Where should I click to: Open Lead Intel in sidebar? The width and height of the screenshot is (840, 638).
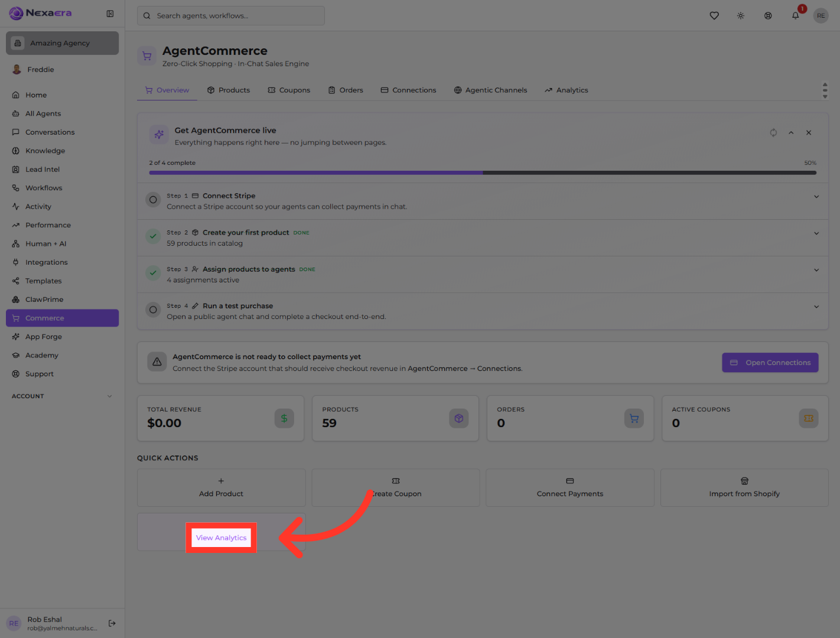pyautogui.click(x=62, y=170)
